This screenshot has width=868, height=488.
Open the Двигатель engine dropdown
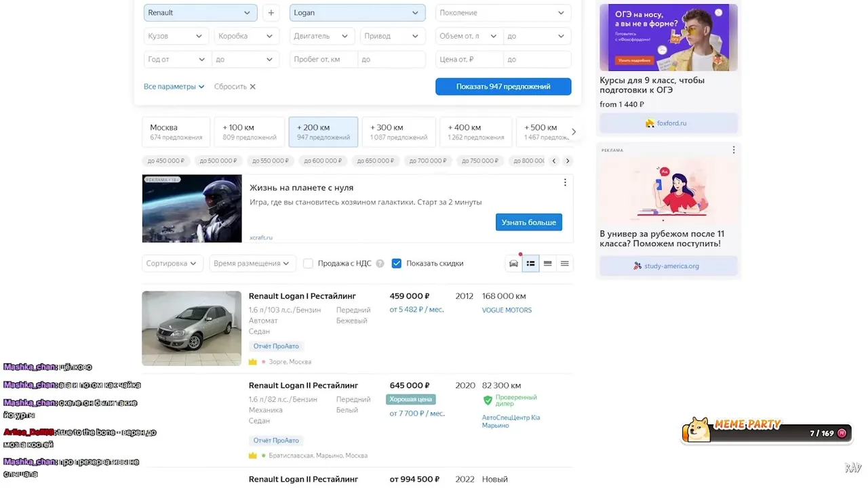[321, 36]
